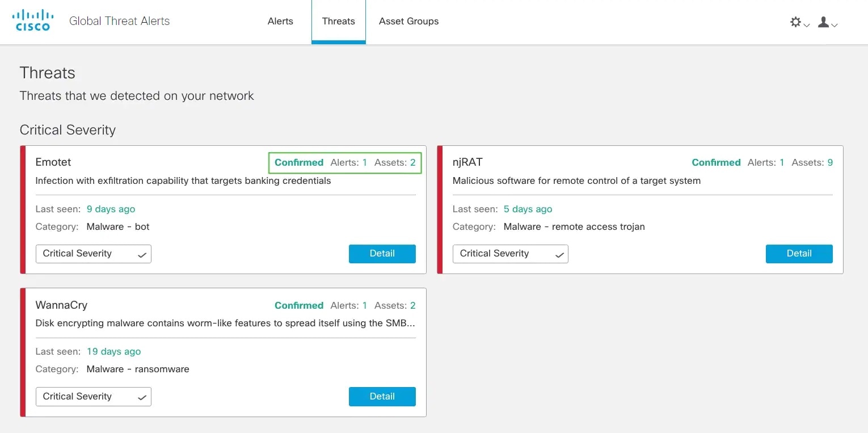The image size is (868, 433).
Task: Click WannaCry alerts count 1
Action: click(364, 305)
